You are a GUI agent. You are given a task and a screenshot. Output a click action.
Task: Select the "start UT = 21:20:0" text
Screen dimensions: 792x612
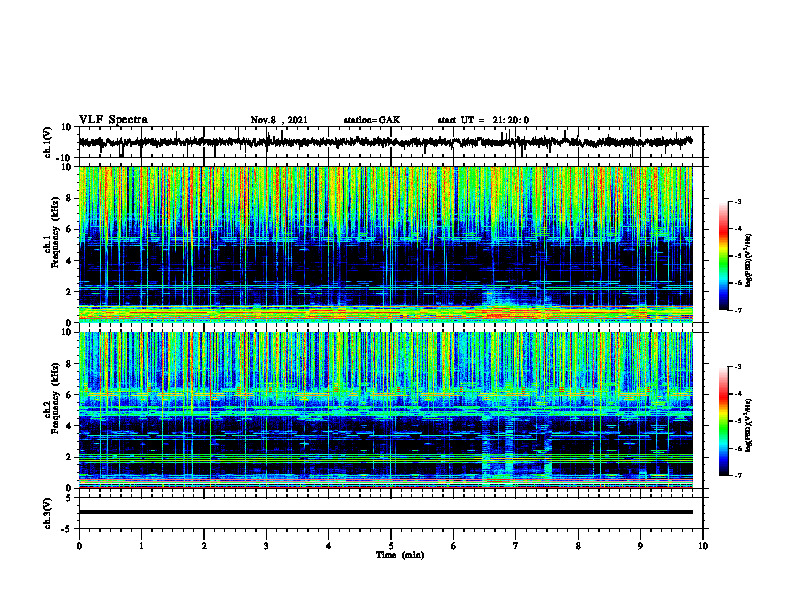point(483,120)
